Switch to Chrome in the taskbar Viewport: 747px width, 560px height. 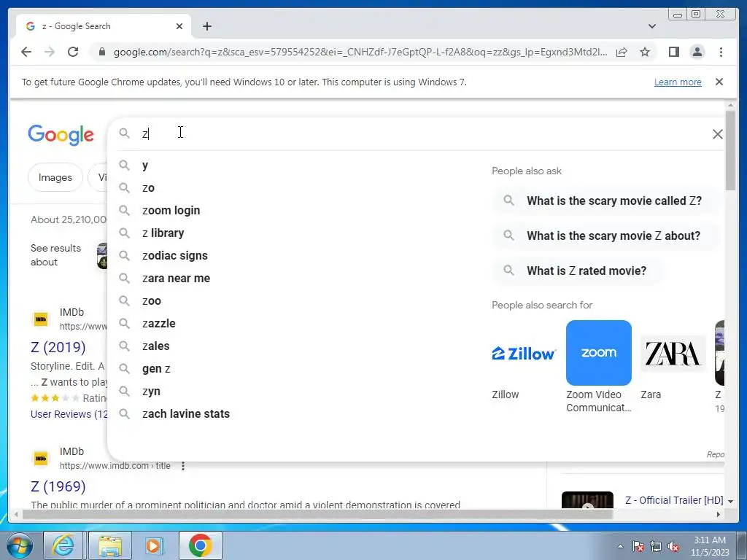[200, 545]
